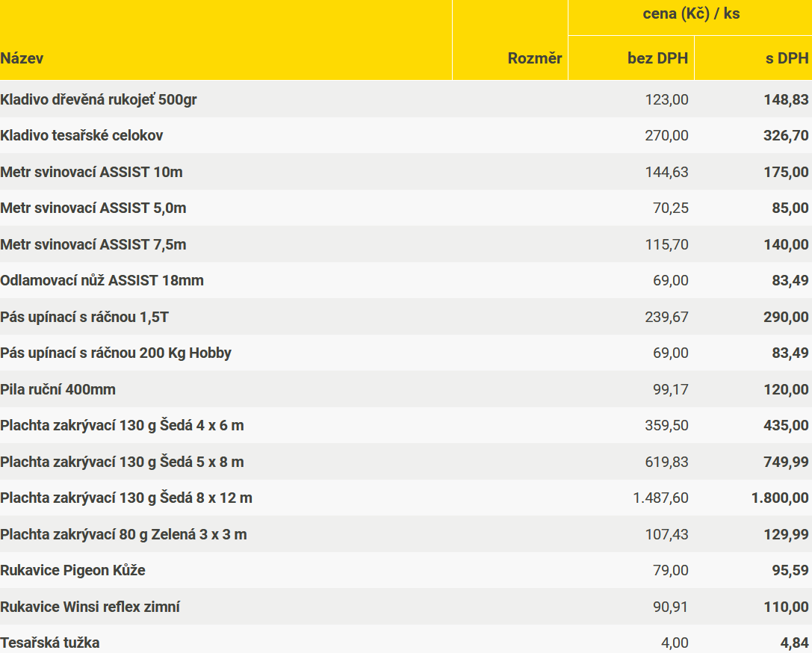Click price 290,00 with VAT
The image size is (812, 653).
click(786, 317)
